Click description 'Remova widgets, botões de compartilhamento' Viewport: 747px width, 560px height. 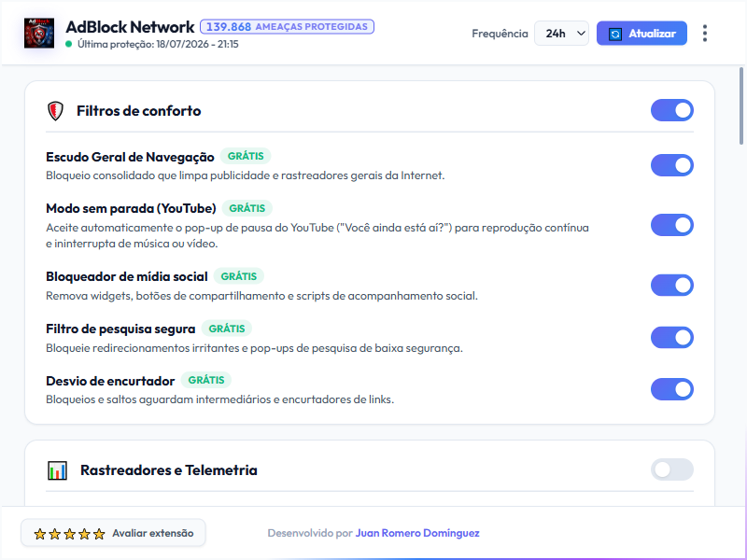261,296
